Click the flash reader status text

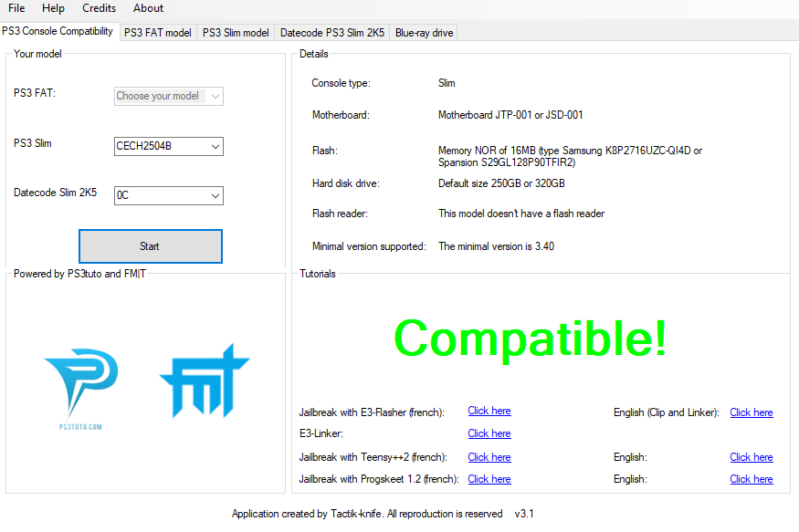(521, 214)
